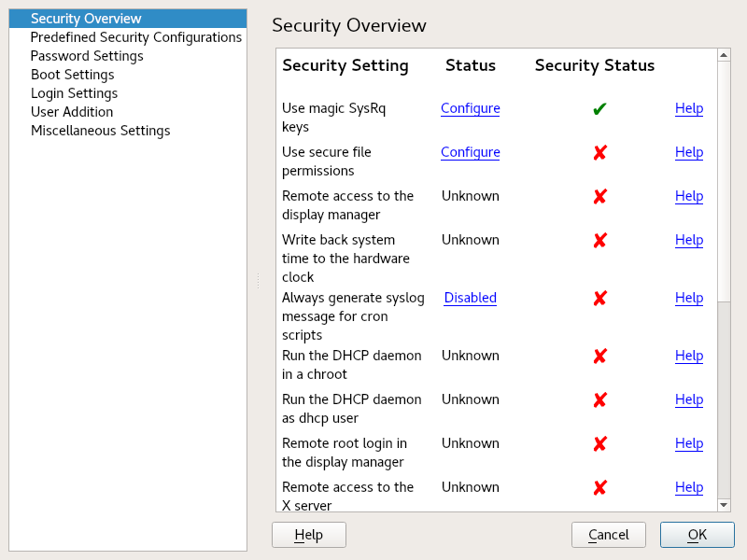Open Predefined Security Configurations section
The width and height of the screenshot is (747, 560).
tap(135, 37)
